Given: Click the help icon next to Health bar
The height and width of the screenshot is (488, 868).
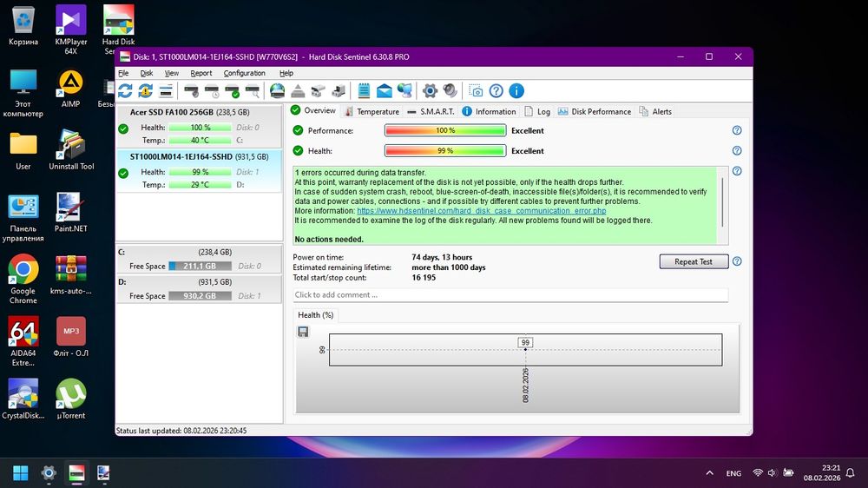Looking at the screenshot, I should click(x=737, y=151).
